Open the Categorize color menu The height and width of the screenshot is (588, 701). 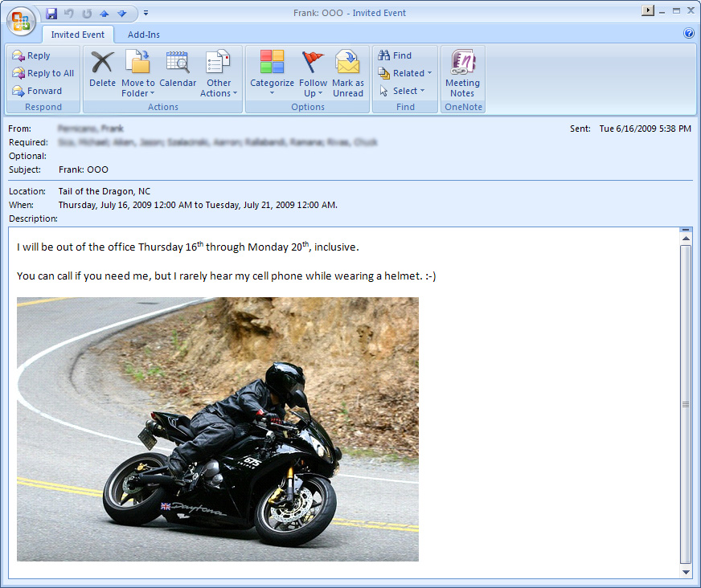[272, 73]
